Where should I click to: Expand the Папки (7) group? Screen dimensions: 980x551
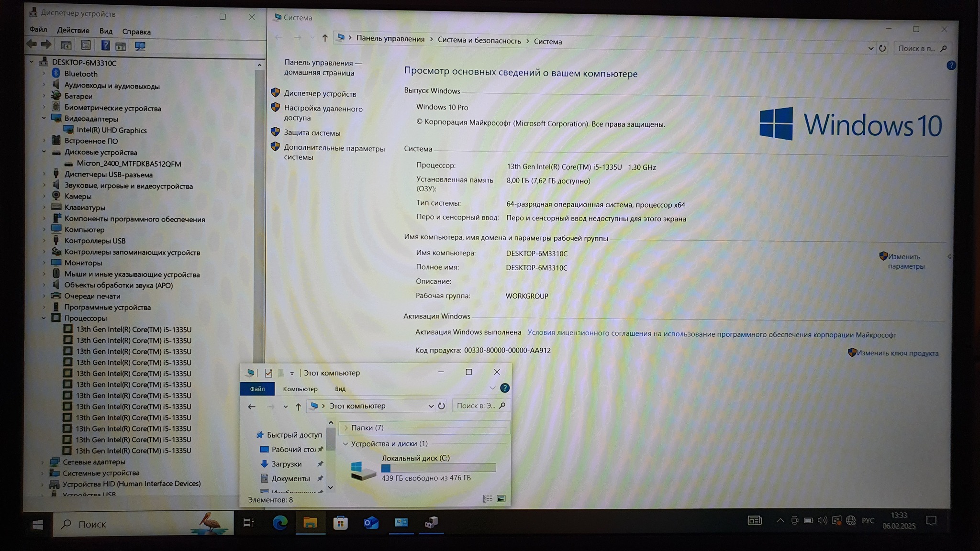345,428
